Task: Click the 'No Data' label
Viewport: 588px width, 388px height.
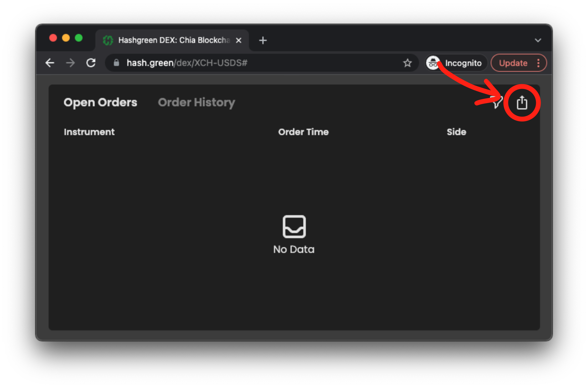Action: [x=294, y=249]
